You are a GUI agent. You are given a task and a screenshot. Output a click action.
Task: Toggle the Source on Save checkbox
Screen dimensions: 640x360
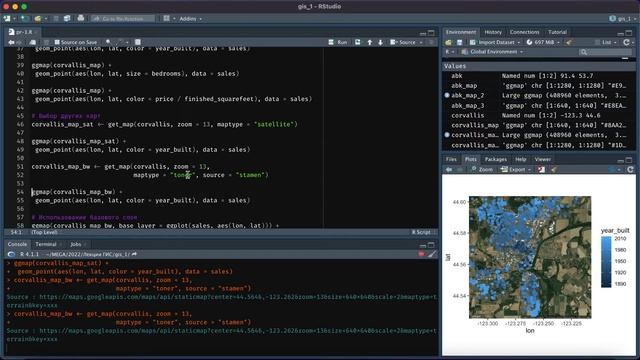[x=57, y=42]
